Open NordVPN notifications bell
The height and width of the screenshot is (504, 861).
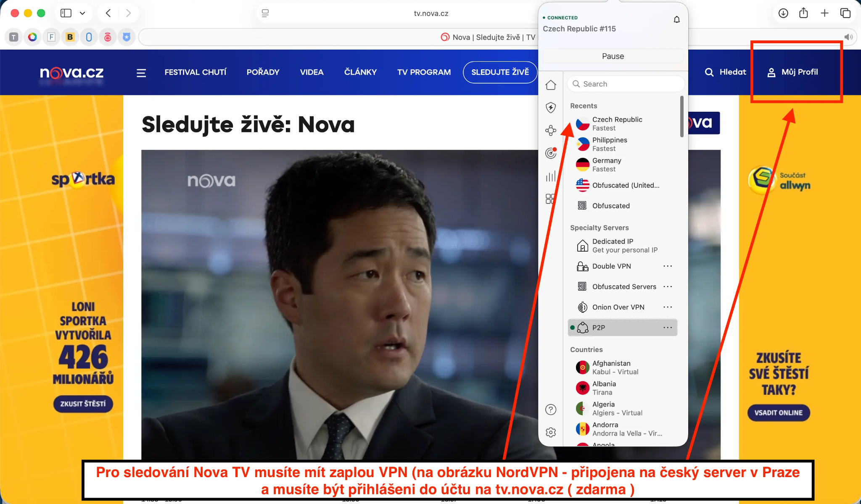point(676,19)
